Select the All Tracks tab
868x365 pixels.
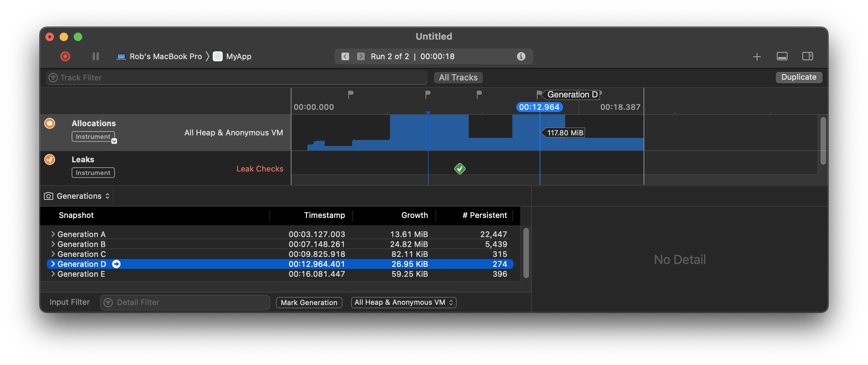(458, 78)
